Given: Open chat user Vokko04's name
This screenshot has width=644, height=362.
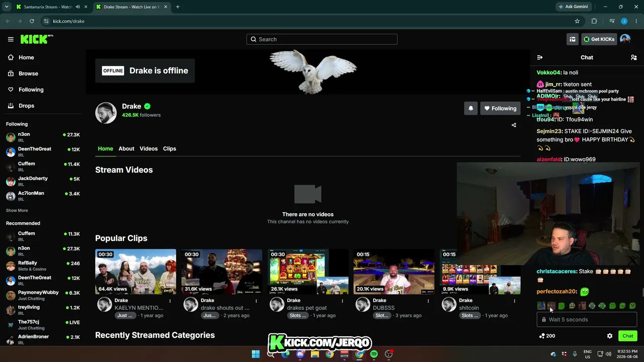Looking at the screenshot, I should (548, 72).
